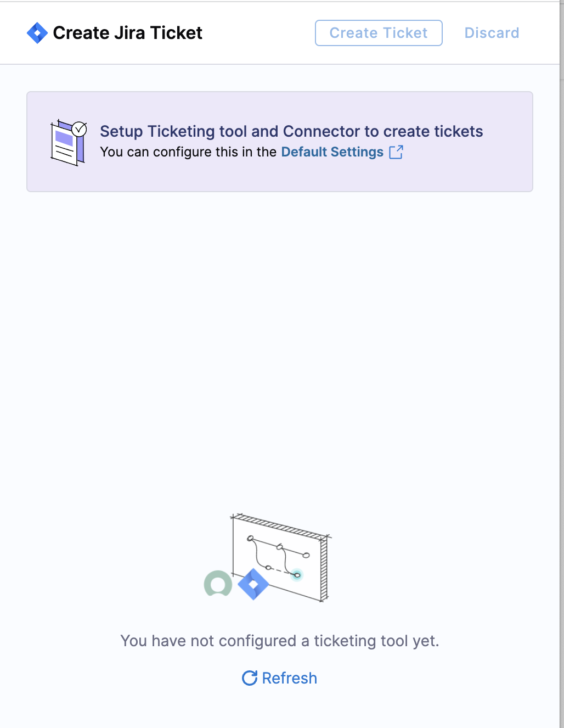The image size is (564, 728).
Task: Click the Create Jira Ticket heading
Action: click(x=127, y=33)
